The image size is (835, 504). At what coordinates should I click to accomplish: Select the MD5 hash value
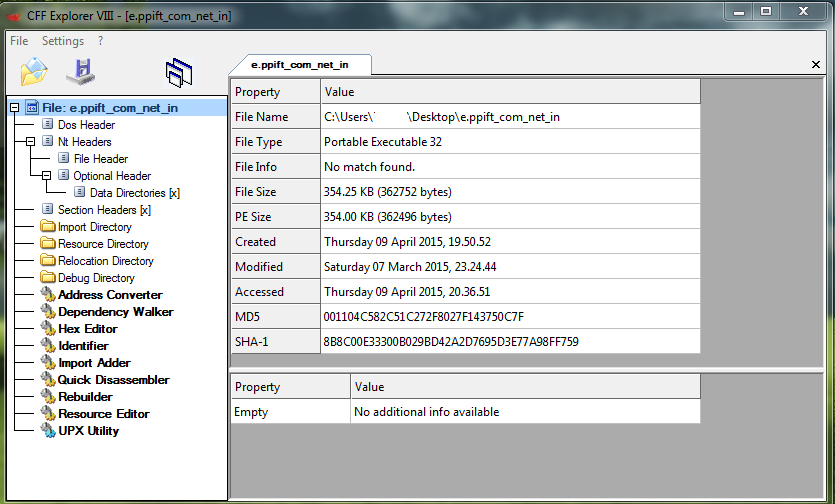pos(511,317)
